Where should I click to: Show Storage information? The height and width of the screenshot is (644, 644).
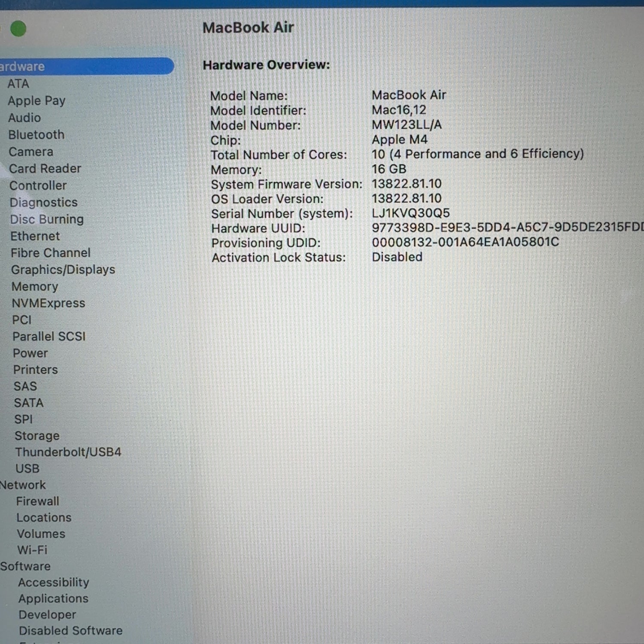pos(37,436)
